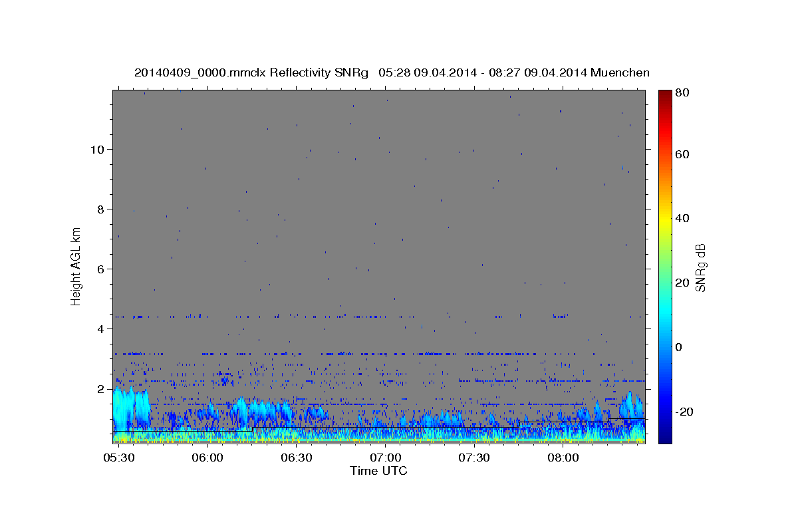
Task: Click the SNRg color scale bar
Action: [x=664, y=267]
